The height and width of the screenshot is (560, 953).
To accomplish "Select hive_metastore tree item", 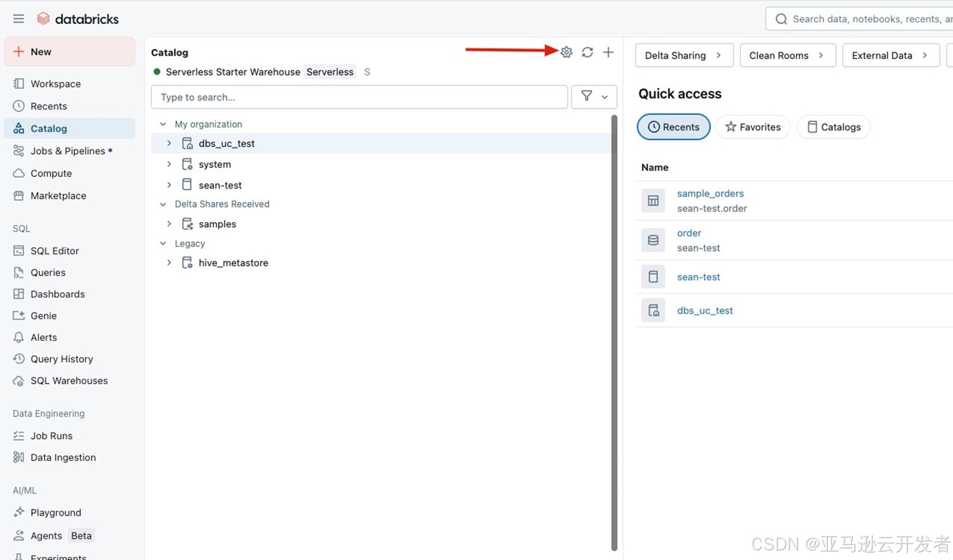I will click(381, 263).
